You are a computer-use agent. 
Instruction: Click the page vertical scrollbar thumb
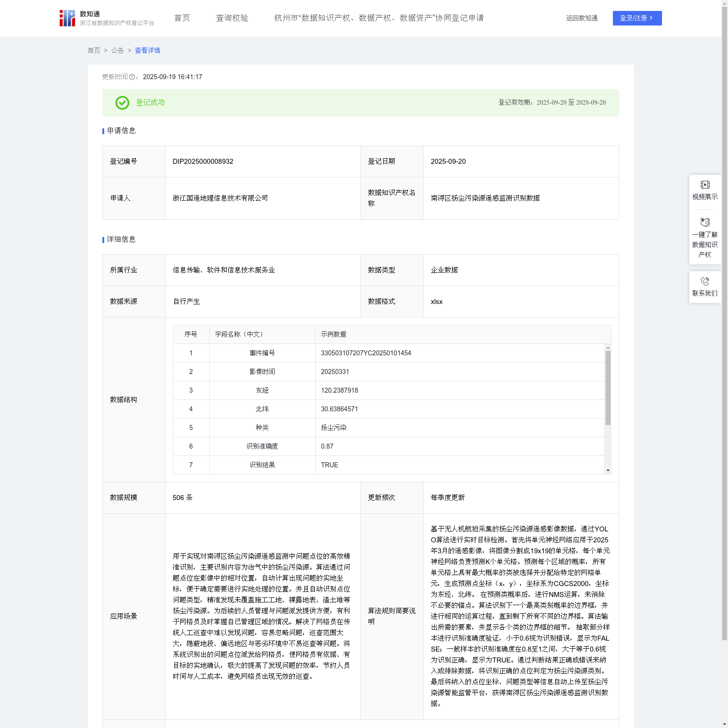(x=724, y=318)
